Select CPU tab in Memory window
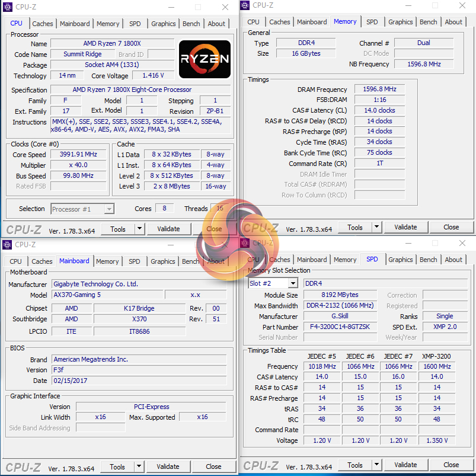Image resolution: width=476 pixels, height=476 pixels. click(253, 22)
